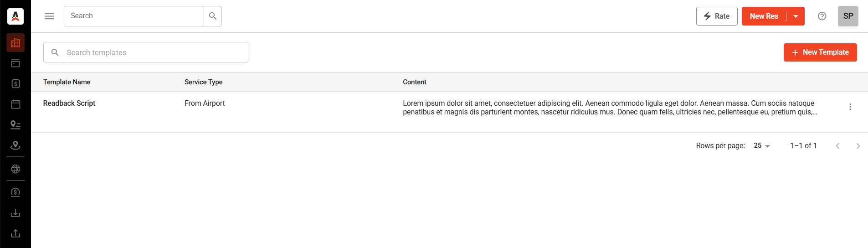Open the SP user avatar menu
The image size is (868, 248).
pos(848,16)
